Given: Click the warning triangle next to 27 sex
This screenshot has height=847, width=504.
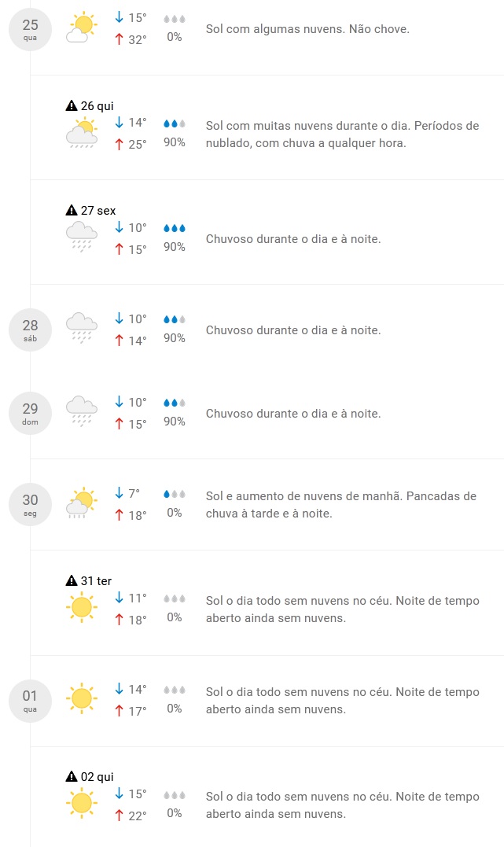Looking at the screenshot, I should click(x=72, y=211).
